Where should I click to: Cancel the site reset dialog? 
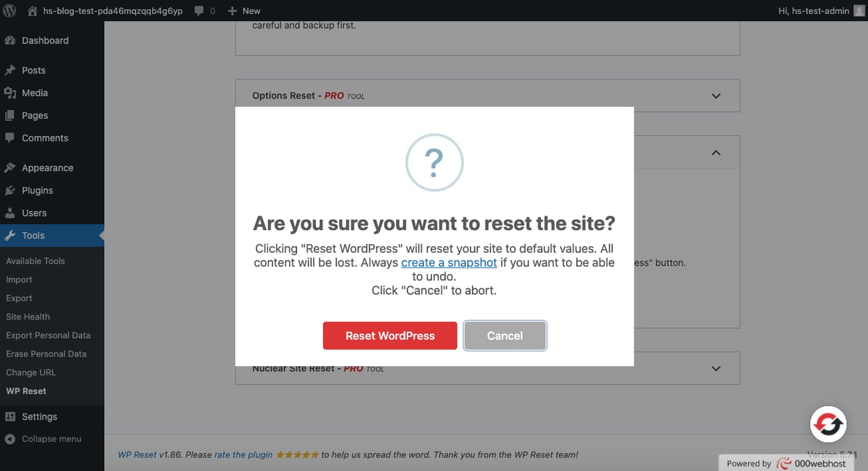pos(505,336)
